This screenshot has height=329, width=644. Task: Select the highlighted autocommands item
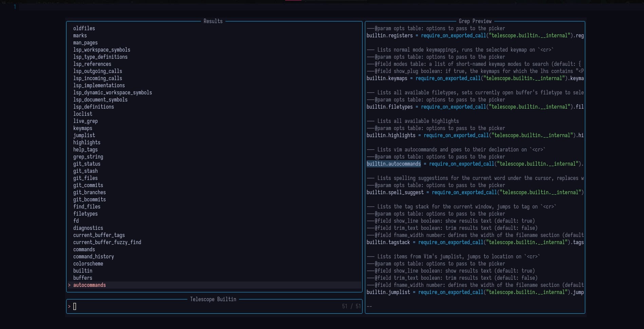click(89, 285)
